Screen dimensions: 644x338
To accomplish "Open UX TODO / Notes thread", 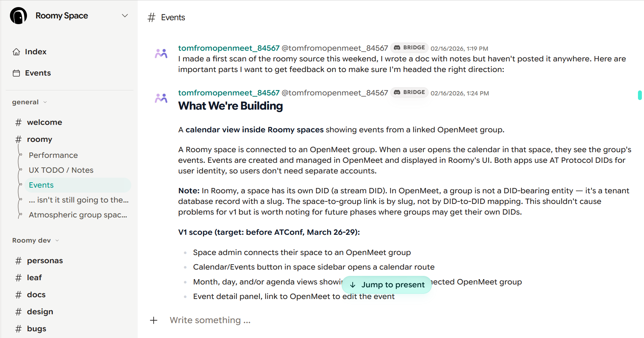I will pyautogui.click(x=61, y=170).
